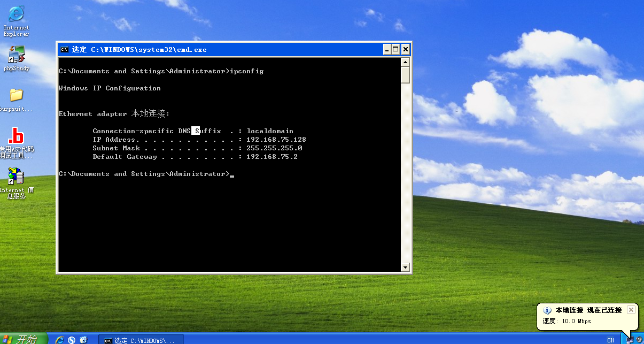Viewport: 644px width, 344px height.
Task: Open the cmd window system menu icon
Action: pos(64,49)
